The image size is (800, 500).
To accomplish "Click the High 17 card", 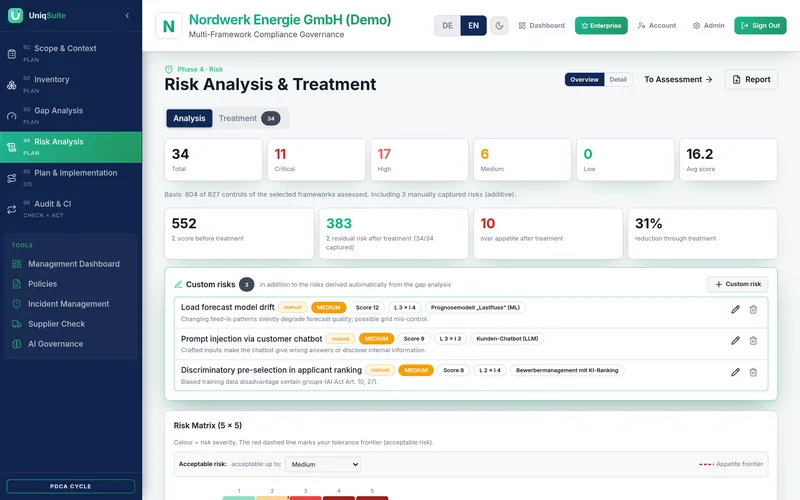I will click(x=419, y=160).
